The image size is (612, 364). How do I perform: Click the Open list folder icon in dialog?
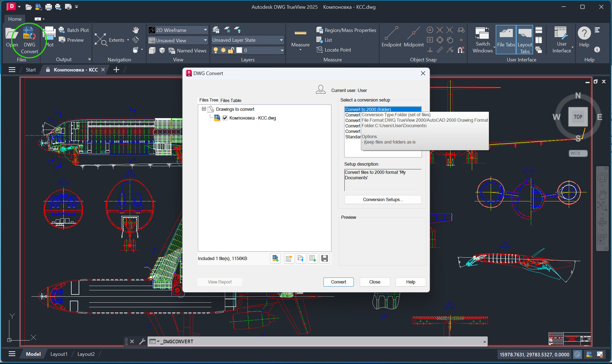(x=301, y=258)
